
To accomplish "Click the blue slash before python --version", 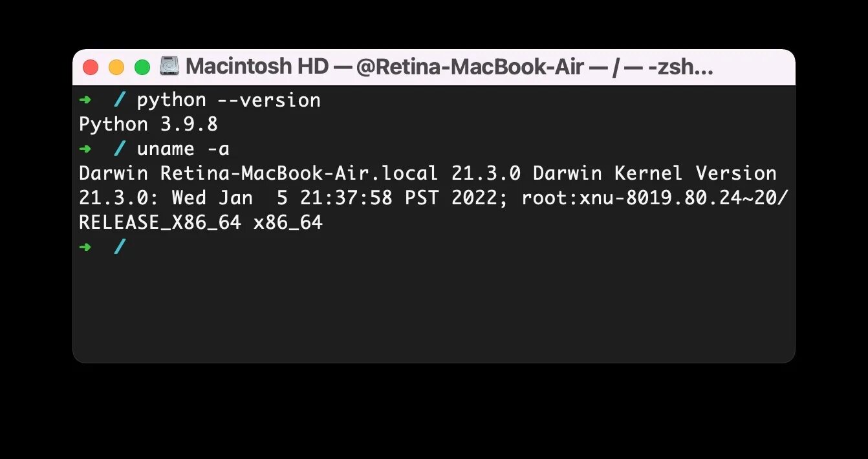I will point(120,100).
